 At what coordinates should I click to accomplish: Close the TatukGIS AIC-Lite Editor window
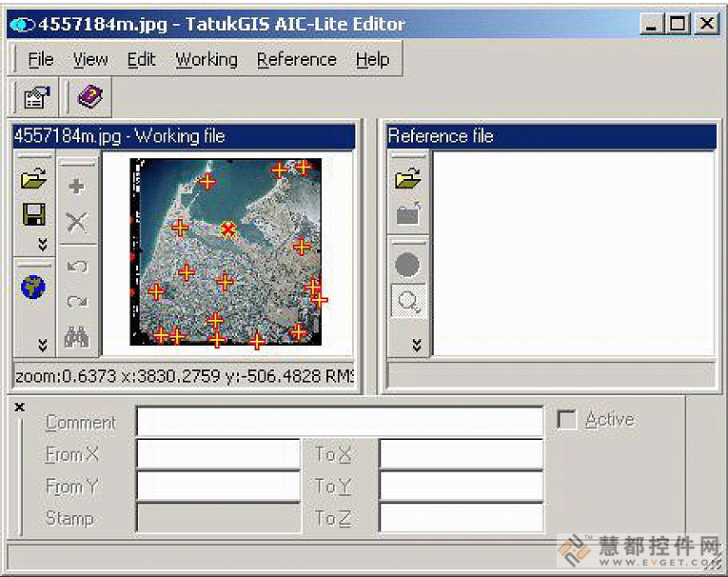(x=707, y=23)
